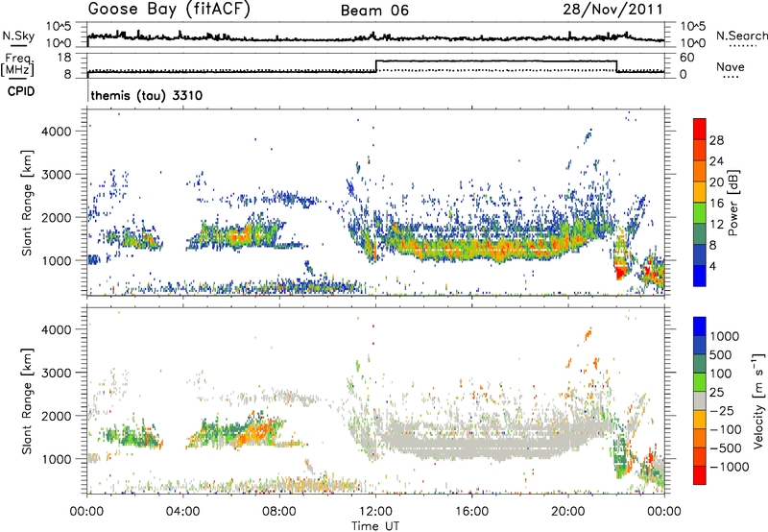Click the "20:00" time axis tick
The image size is (768, 532).
(568, 512)
